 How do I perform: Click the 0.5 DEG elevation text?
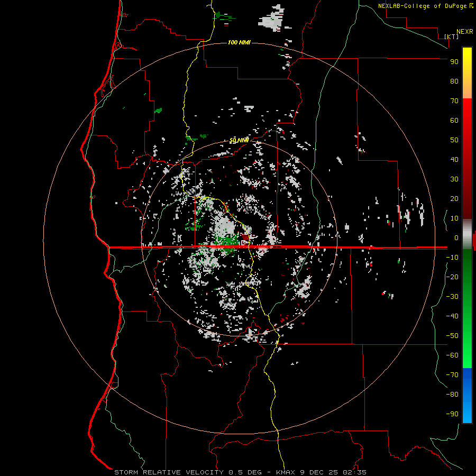pyautogui.click(x=245, y=472)
